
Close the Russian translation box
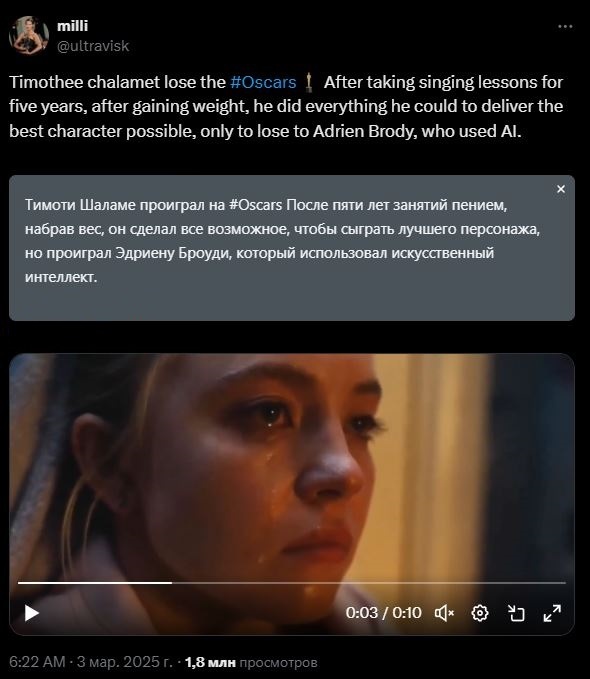[x=561, y=189]
